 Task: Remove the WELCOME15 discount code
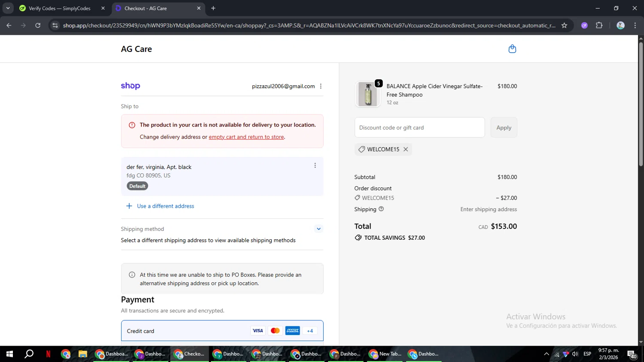click(x=405, y=149)
